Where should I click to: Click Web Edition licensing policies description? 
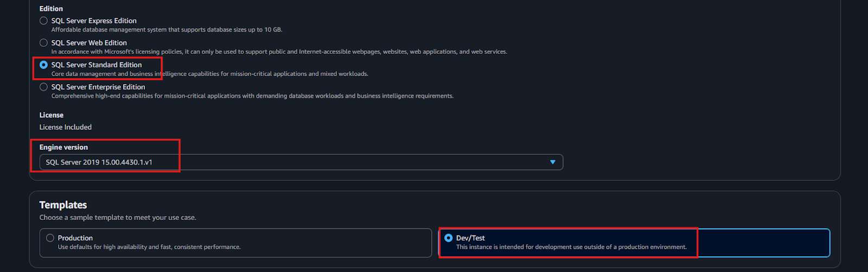[x=279, y=52]
